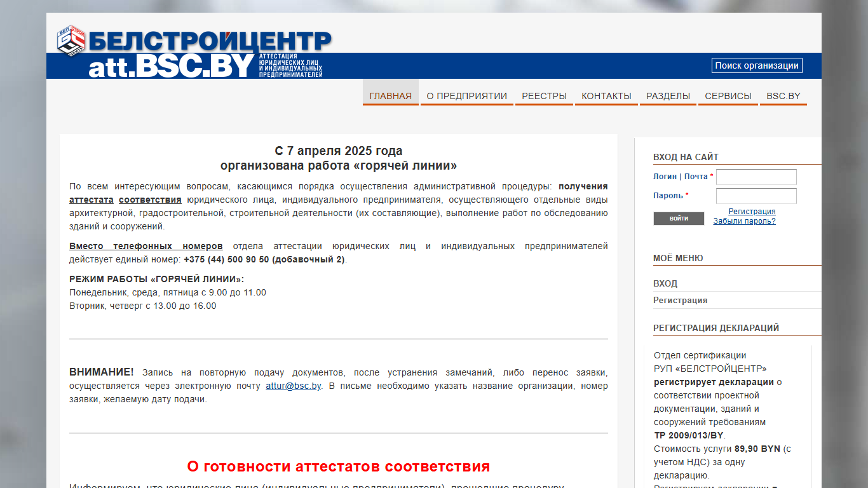Click the Почта label text
Screen dimensions: 868x488
pyautogui.click(x=696, y=176)
